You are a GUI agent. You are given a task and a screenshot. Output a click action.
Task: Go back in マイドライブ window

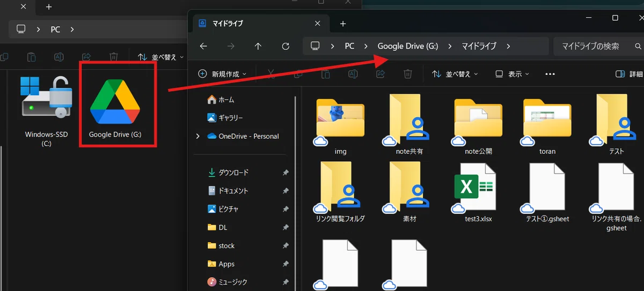(x=203, y=46)
